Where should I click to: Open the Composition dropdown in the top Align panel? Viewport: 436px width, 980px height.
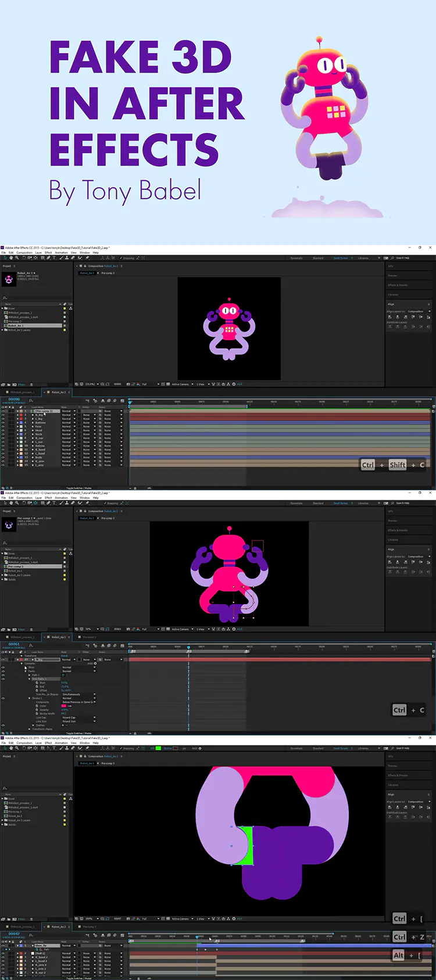(x=419, y=311)
